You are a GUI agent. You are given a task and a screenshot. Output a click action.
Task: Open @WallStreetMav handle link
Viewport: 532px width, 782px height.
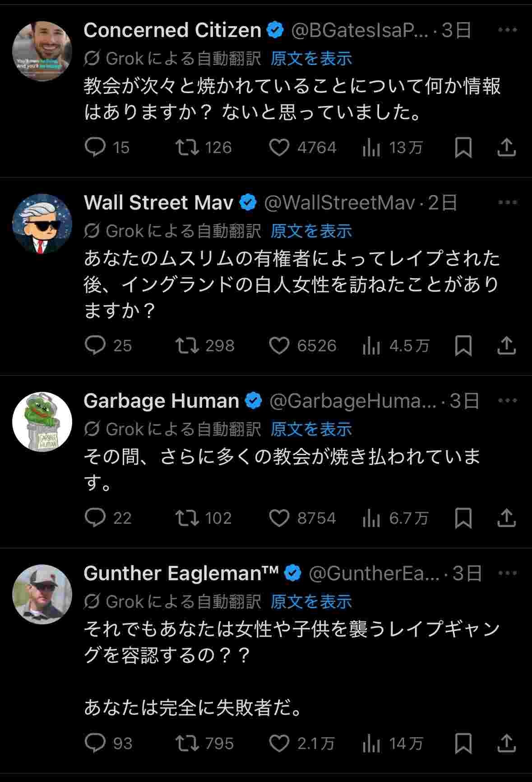pyautogui.click(x=339, y=203)
